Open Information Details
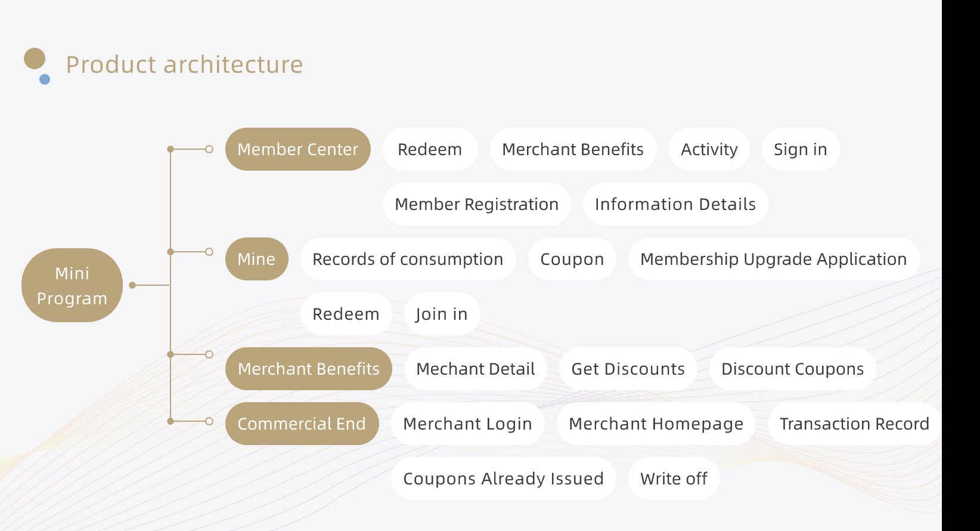 pyautogui.click(x=675, y=204)
